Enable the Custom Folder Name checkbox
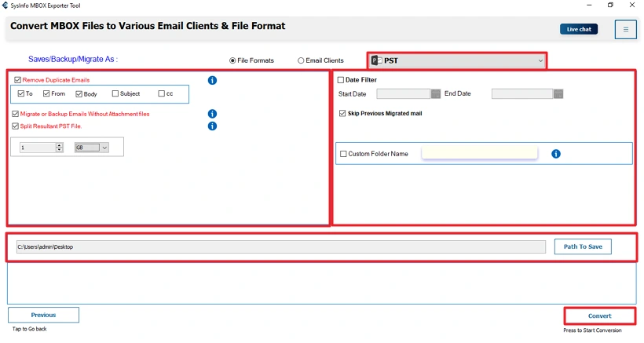644x343 pixels. point(343,154)
